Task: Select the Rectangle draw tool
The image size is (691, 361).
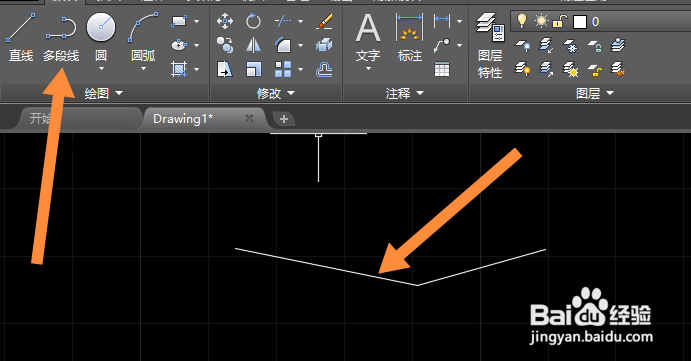Action: tap(179, 21)
